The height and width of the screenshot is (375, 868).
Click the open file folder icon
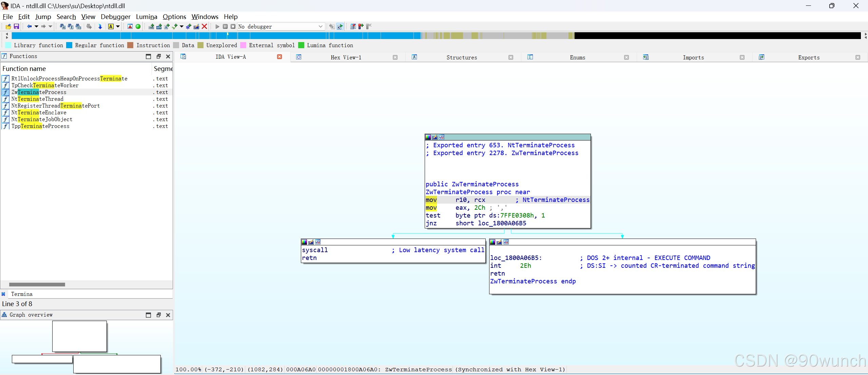[8, 26]
